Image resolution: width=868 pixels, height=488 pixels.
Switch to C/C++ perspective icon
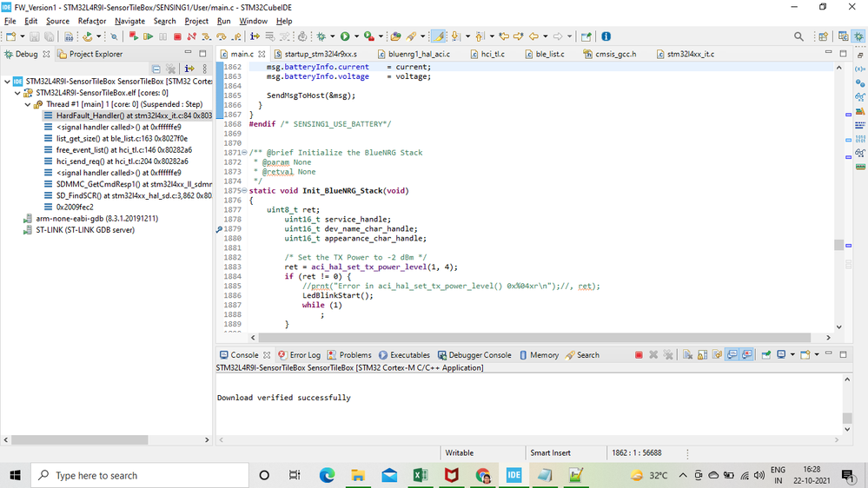tap(843, 36)
